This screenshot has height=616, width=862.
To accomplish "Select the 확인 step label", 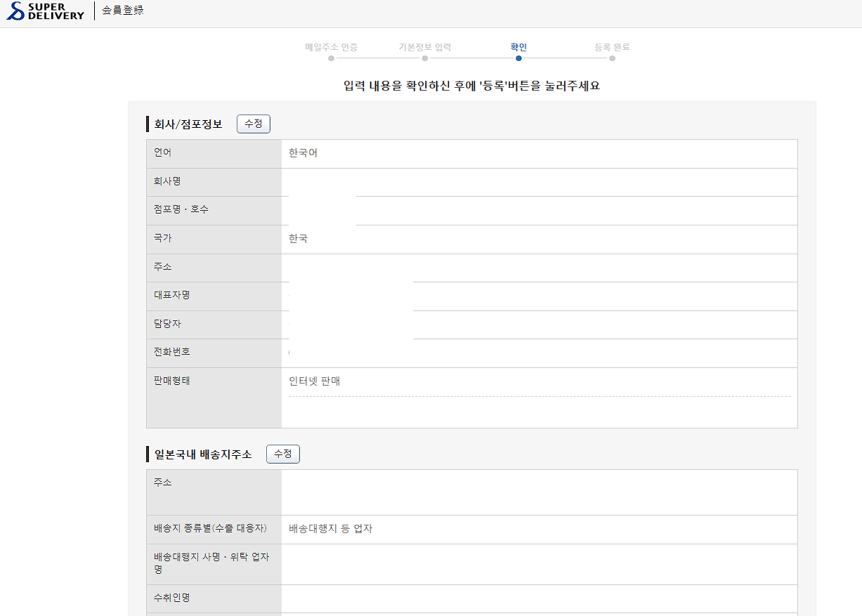I will pos(518,47).
